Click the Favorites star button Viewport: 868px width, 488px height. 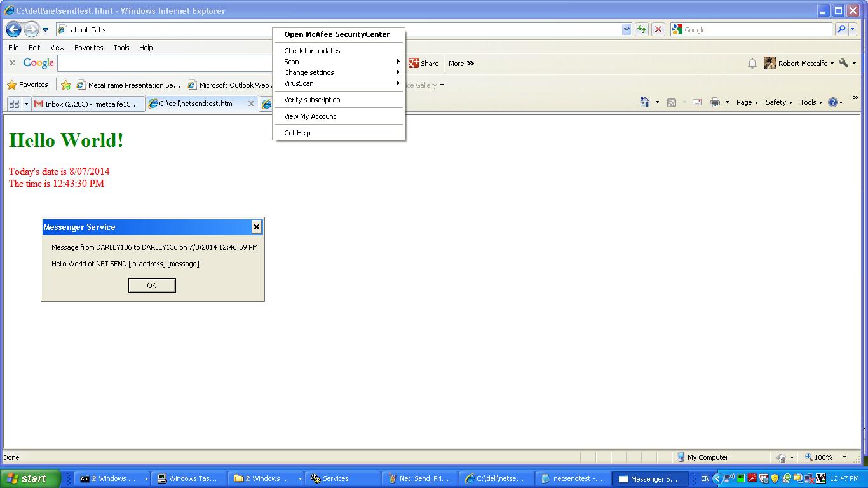27,85
